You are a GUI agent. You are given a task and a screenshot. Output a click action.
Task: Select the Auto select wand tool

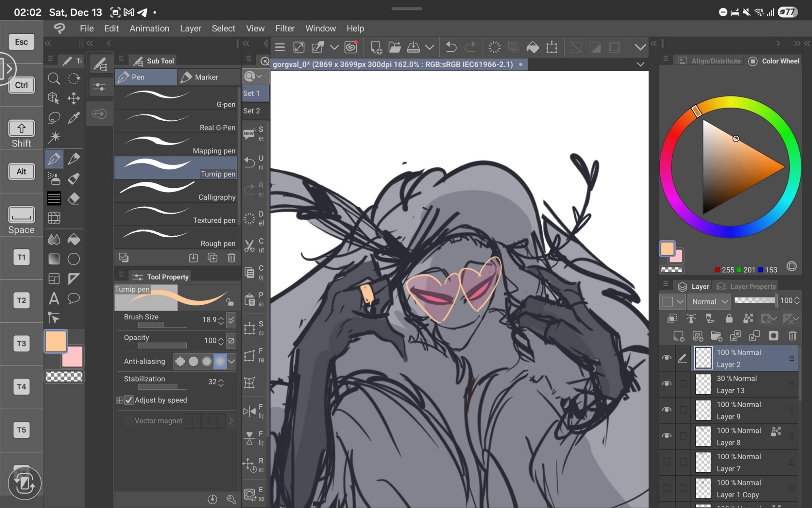[54, 137]
